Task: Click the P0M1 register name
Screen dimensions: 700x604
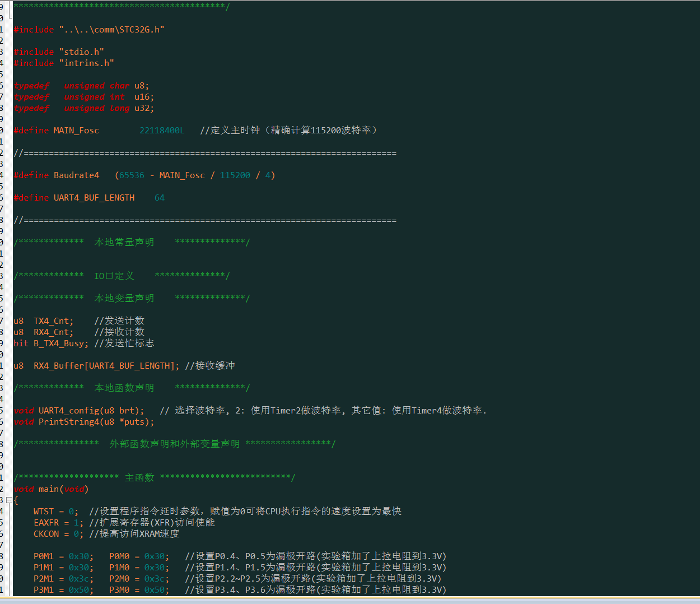Action: [44, 556]
